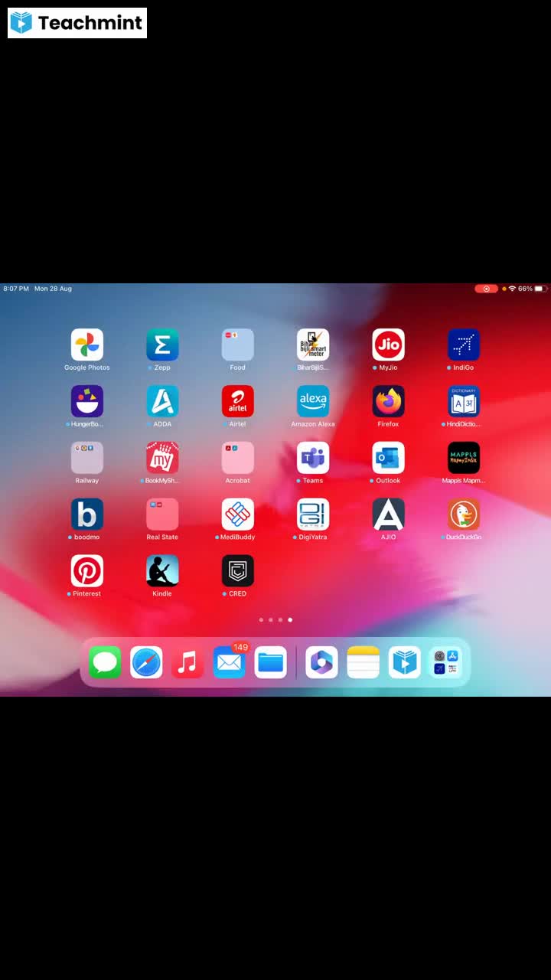This screenshot has height=980, width=551.
Task: Launch the BookMyShow app
Action: tap(162, 458)
